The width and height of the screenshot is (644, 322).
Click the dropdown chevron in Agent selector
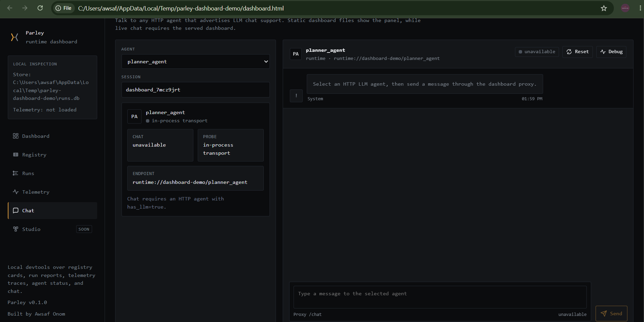[266, 62]
